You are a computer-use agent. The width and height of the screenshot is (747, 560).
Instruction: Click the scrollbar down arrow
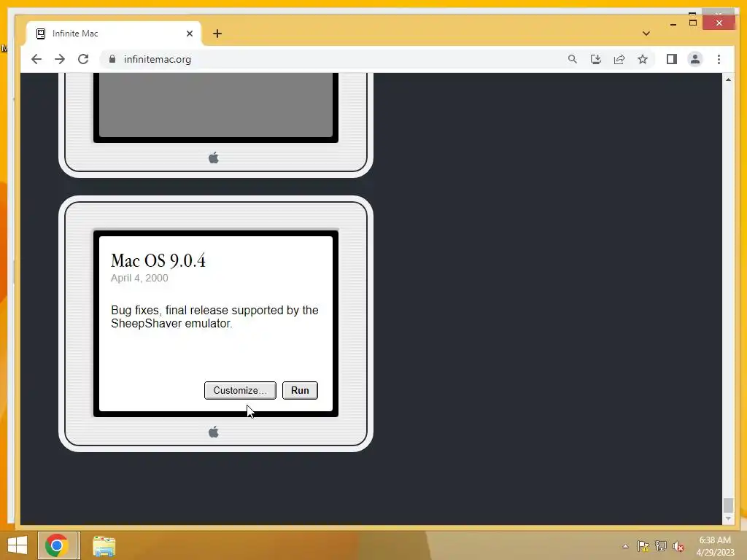tap(728, 518)
